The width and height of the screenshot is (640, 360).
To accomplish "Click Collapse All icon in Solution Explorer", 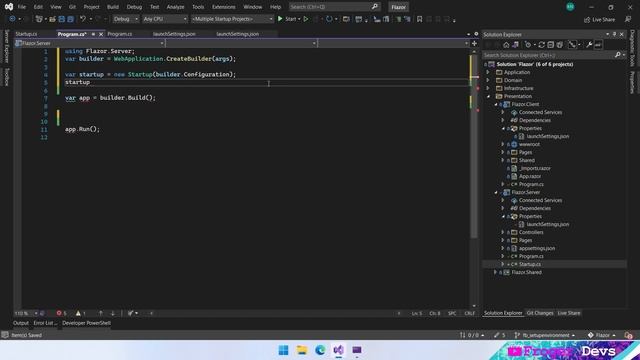I will pyautogui.click(x=551, y=45).
